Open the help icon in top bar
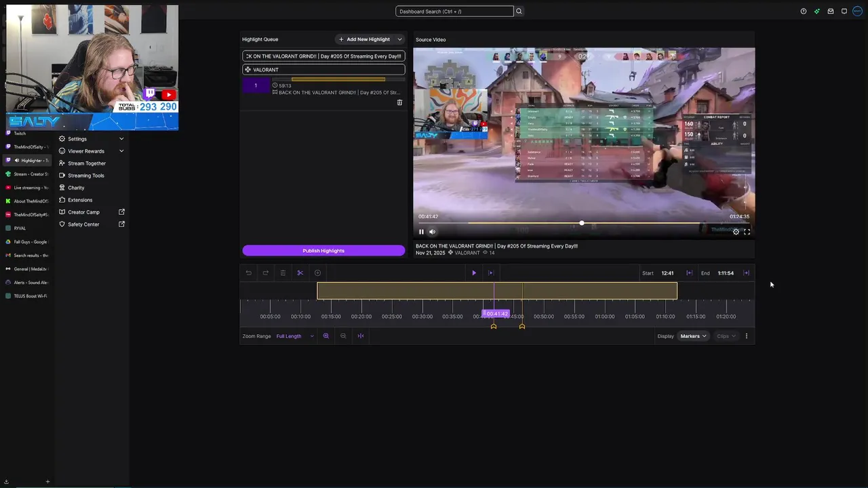Image resolution: width=868 pixels, height=488 pixels. 804,12
